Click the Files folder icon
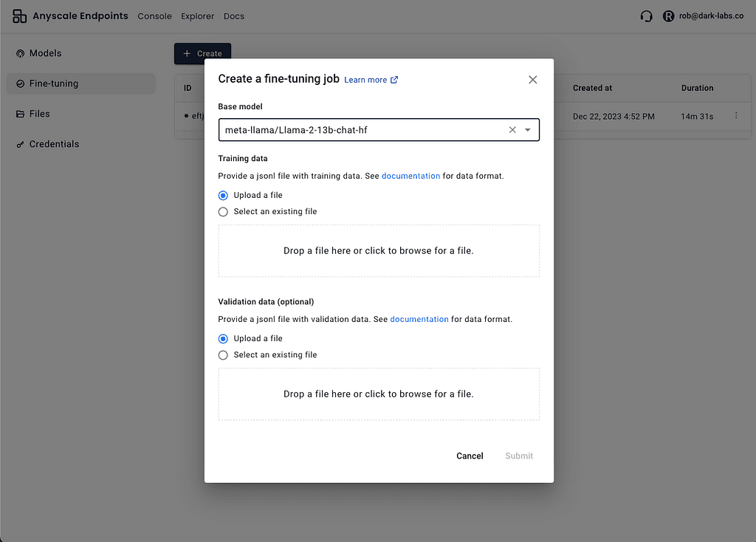The height and width of the screenshot is (542, 756). [20, 114]
